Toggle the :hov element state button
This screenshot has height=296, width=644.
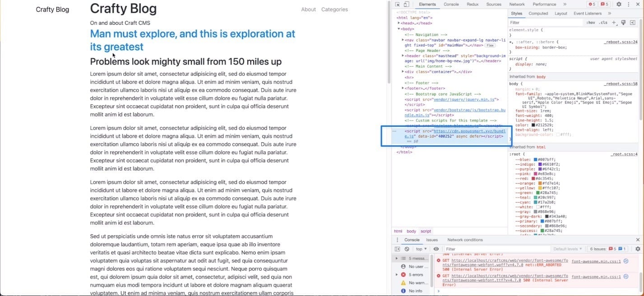click(x=590, y=23)
